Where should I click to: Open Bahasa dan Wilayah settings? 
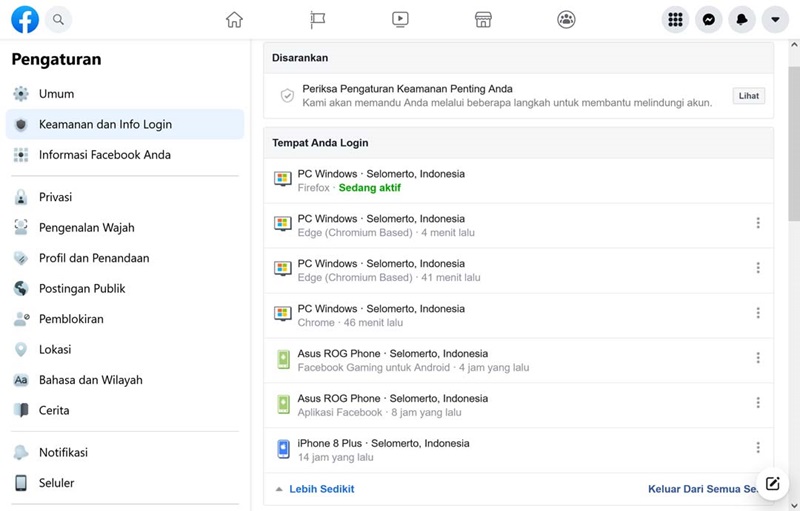[125, 380]
